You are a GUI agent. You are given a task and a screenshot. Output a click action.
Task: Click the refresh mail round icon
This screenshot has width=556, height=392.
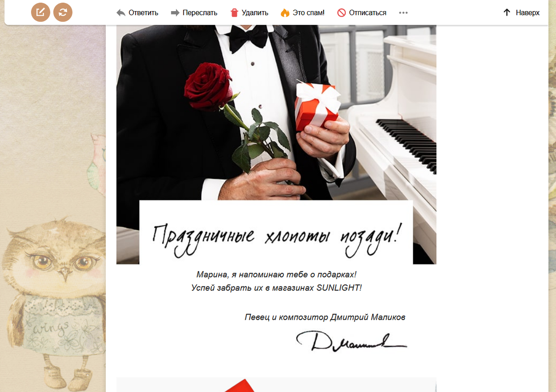(63, 12)
